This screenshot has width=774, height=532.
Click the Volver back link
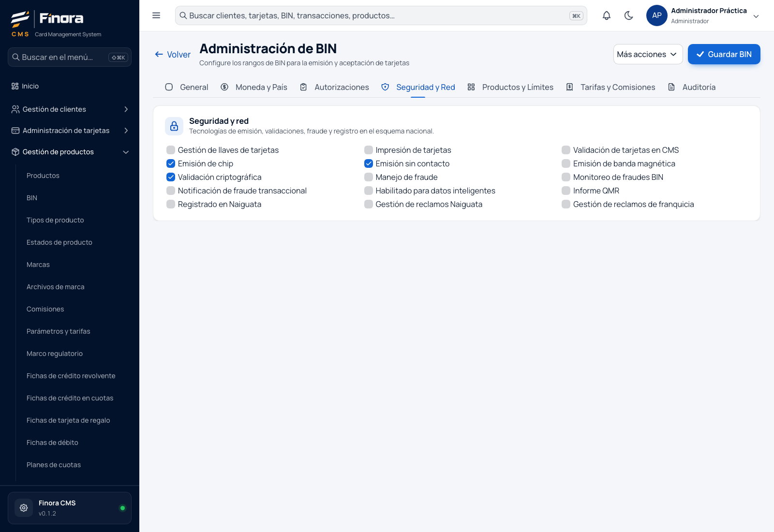173,55
